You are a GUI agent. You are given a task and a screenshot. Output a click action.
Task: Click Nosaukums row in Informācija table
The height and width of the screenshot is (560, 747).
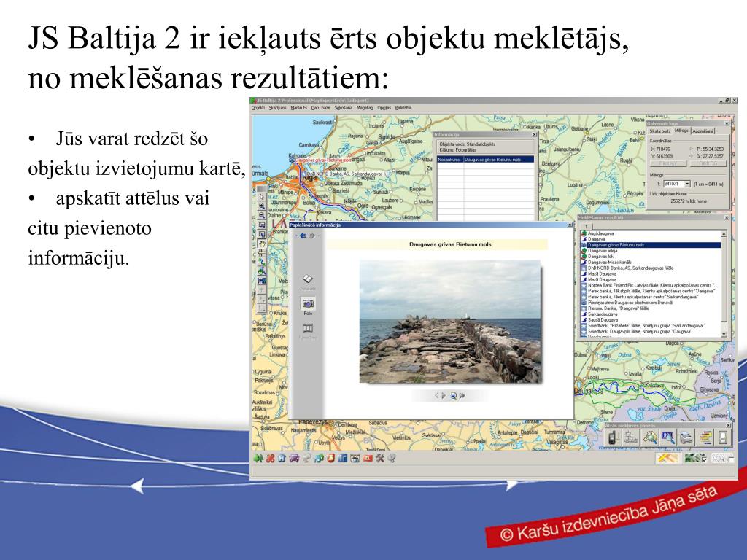pos(485,160)
